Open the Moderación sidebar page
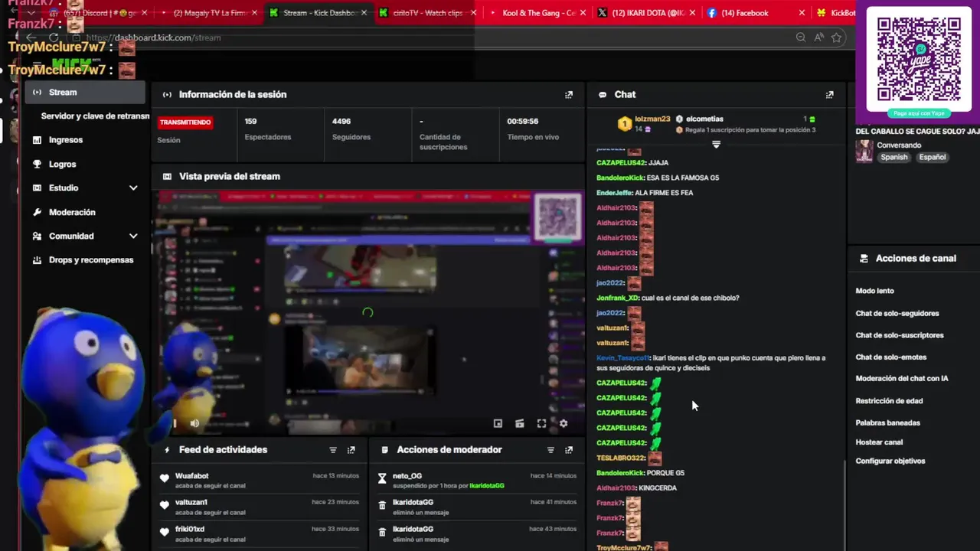The height and width of the screenshot is (551, 980). pyautogui.click(x=72, y=212)
